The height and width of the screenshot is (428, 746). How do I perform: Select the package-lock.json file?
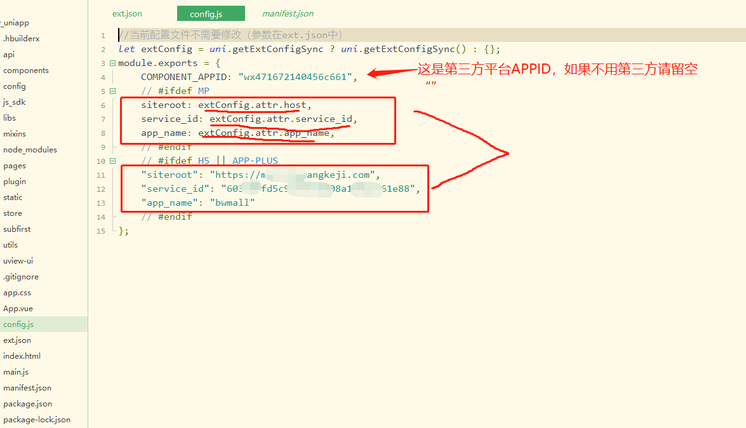point(37,419)
